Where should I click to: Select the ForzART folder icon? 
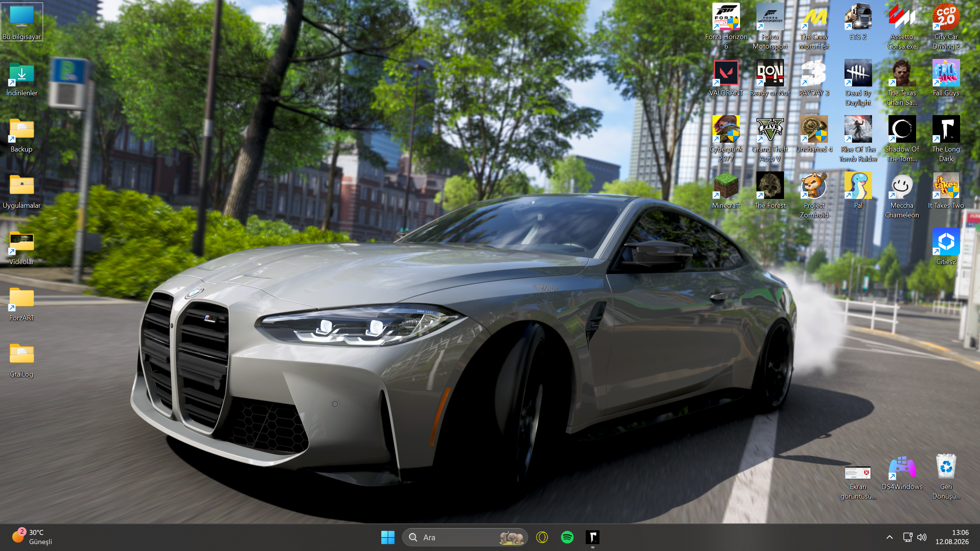[x=22, y=304]
